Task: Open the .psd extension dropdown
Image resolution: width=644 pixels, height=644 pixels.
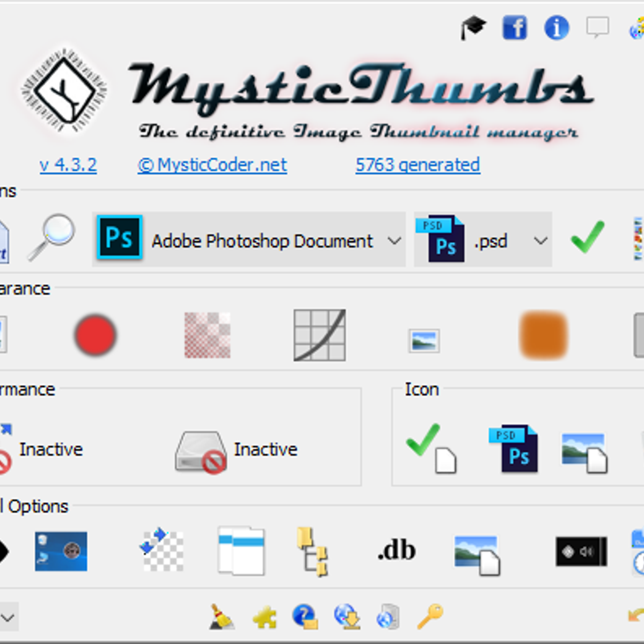Action: click(x=483, y=239)
